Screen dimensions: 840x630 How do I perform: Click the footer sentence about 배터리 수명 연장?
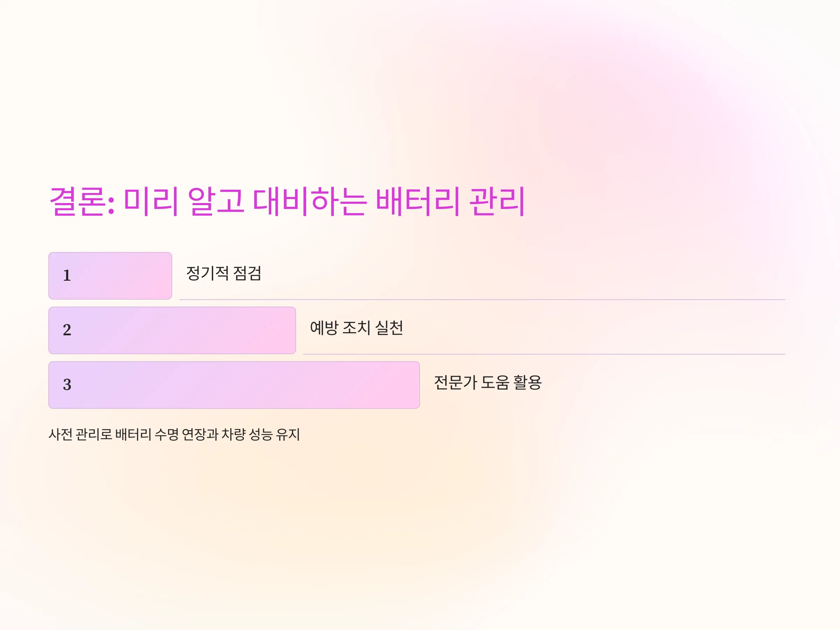[x=174, y=434]
